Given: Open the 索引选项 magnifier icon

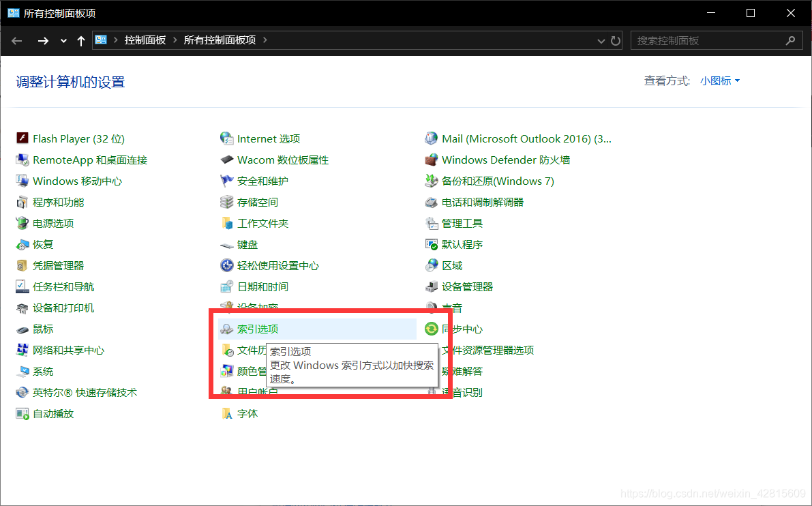Looking at the screenshot, I should pyautogui.click(x=226, y=329).
